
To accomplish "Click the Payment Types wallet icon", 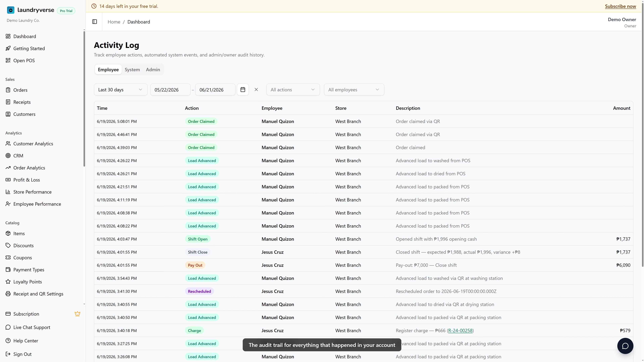I will point(8,269).
